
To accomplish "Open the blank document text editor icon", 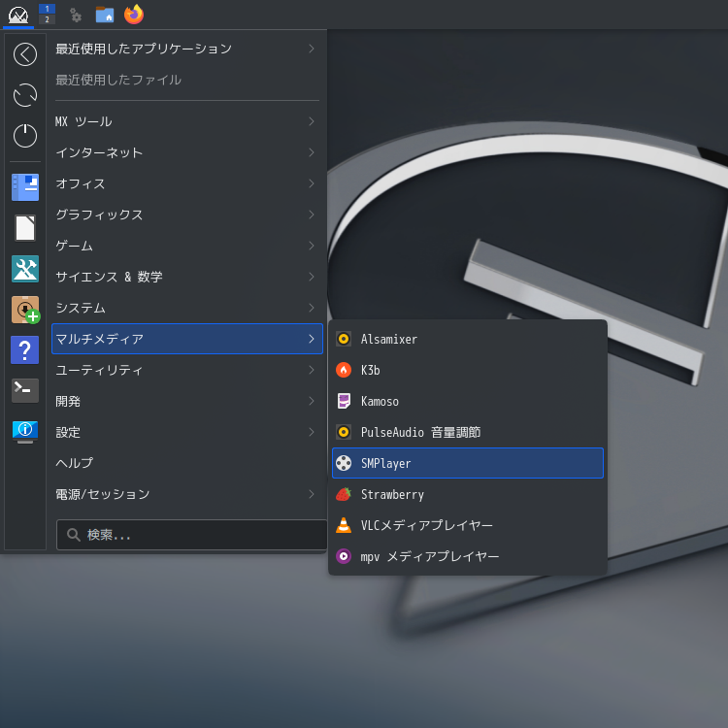I will click(25, 228).
